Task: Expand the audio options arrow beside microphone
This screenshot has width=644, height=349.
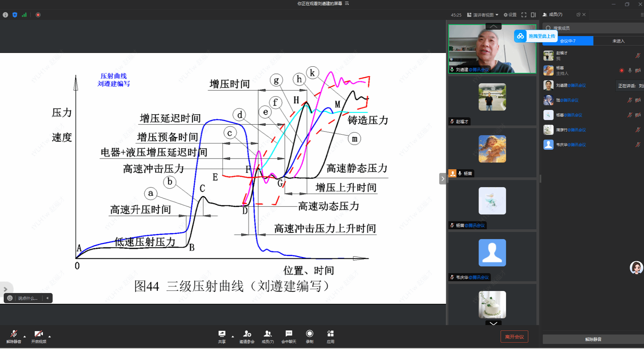Action: click(25, 337)
